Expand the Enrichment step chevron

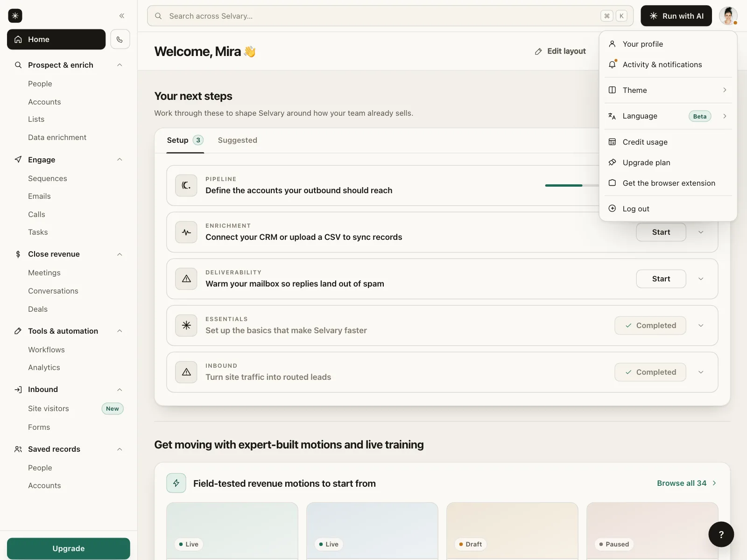click(701, 232)
